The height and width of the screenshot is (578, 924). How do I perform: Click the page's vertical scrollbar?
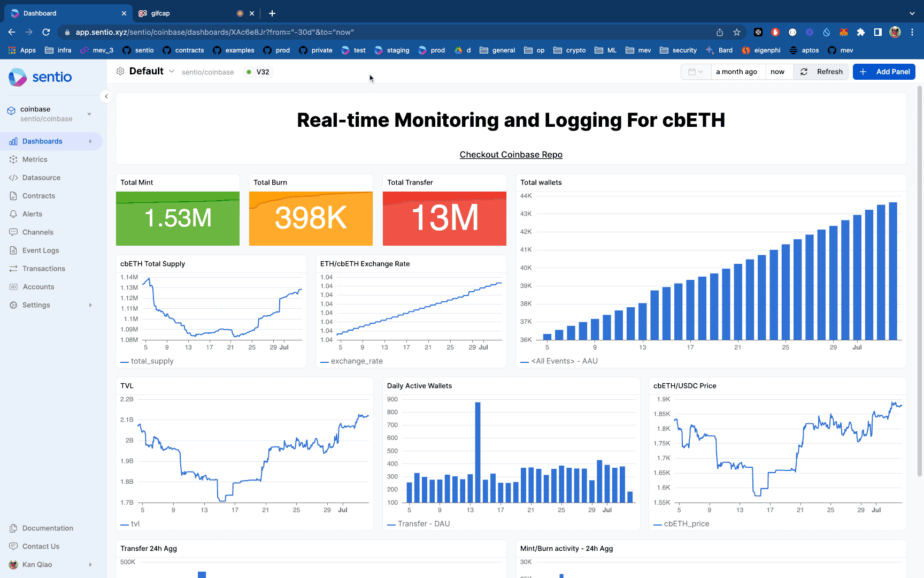point(920,281)
